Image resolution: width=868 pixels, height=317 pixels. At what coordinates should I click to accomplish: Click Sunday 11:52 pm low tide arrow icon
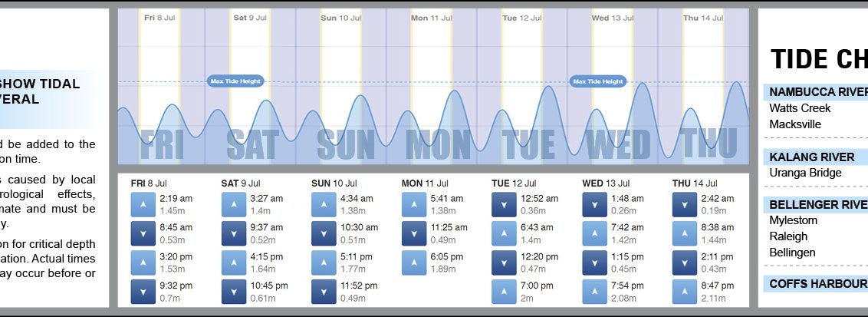324,292
